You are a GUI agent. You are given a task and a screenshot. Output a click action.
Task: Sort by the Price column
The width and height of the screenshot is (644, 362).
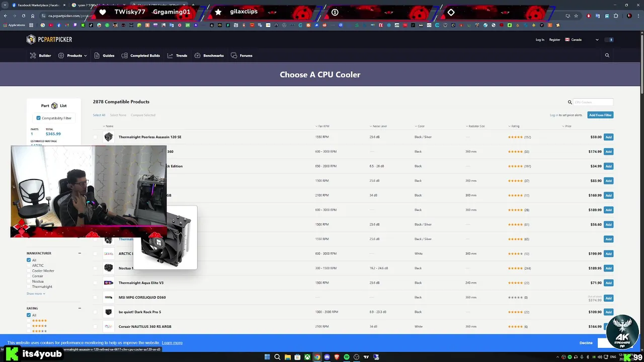(567, 126)
